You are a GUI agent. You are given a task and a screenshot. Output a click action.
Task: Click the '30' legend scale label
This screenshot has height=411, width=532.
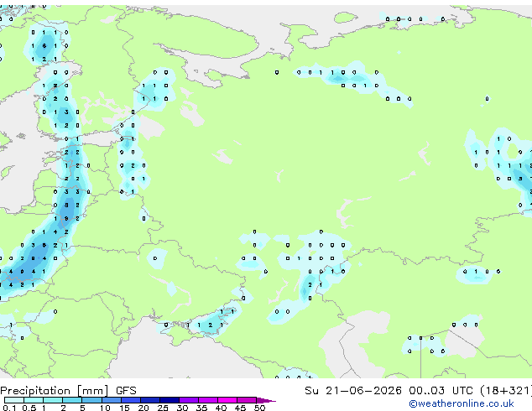tap(182, 408)
